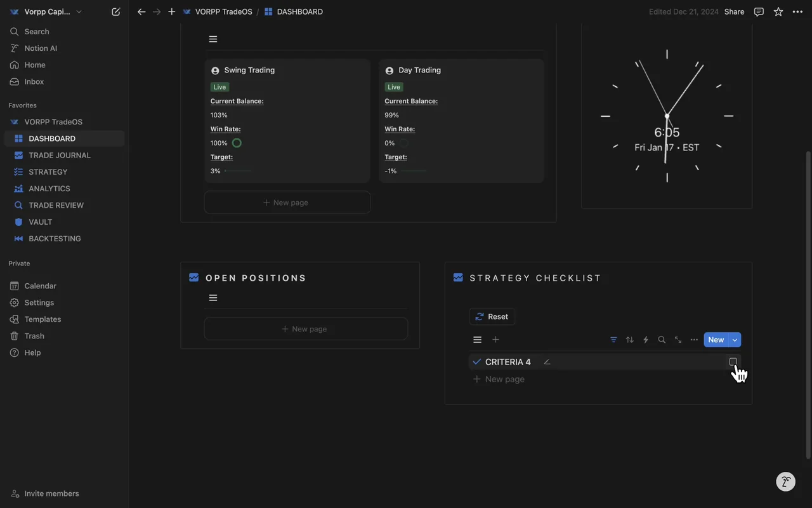Search the Strategy Checklist database

[662, 340]
